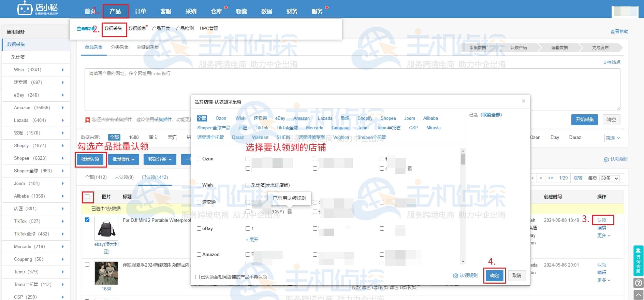Tick the Wish platform checkbox
Image resolution: width=644 pixels, height=300 pixels.
(x=199, y=185)
